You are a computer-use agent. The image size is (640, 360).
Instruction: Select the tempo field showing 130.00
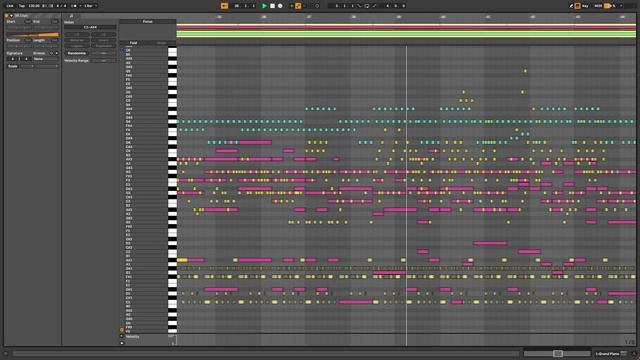point(34,6)
